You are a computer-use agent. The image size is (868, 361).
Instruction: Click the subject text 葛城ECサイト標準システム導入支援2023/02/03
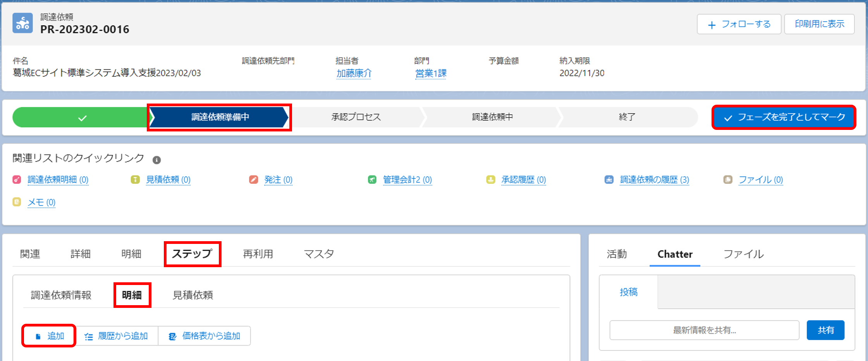click(107, 73)
